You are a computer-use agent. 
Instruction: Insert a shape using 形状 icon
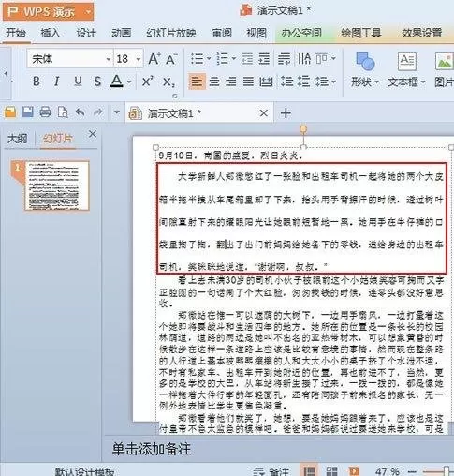point(365,62)
